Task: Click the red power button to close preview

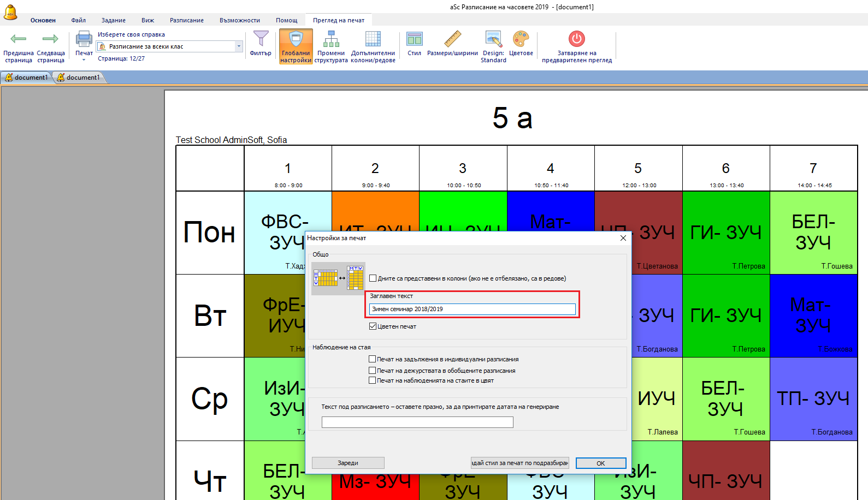Action: (x=576, y=39)
